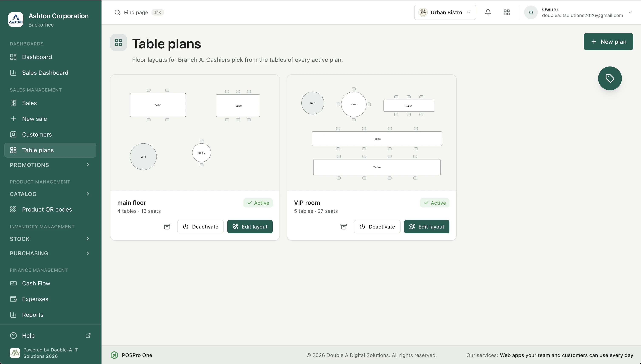This screenshot has width=641, height=364.
Task: Open the Owner account menu chevron
Action: [630, 12]
